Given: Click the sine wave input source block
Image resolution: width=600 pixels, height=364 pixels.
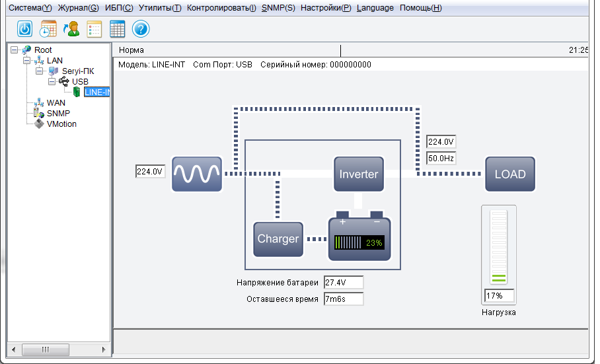Looking at the screenshot, I should 197,174.
